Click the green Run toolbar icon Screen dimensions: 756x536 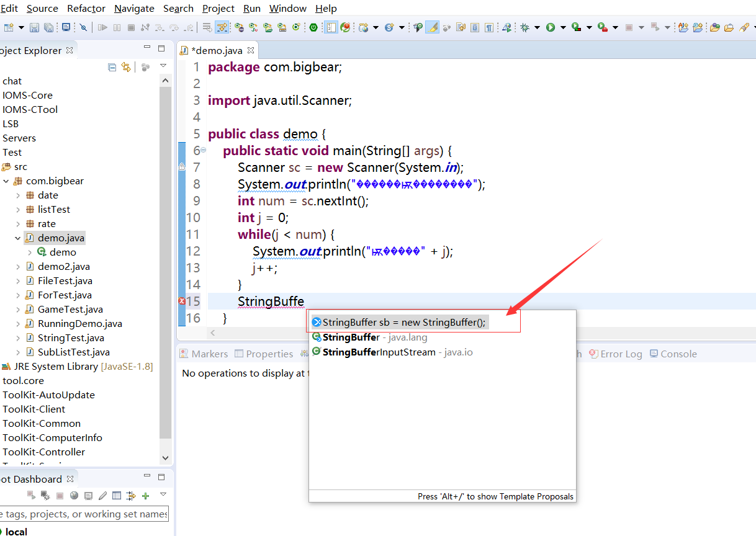[x=551, y=27]
